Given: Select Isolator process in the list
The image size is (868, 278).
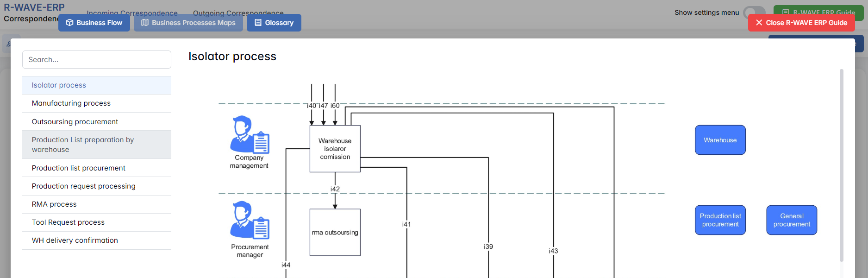Looking at the screenshot, I should [x=97, y=85].
